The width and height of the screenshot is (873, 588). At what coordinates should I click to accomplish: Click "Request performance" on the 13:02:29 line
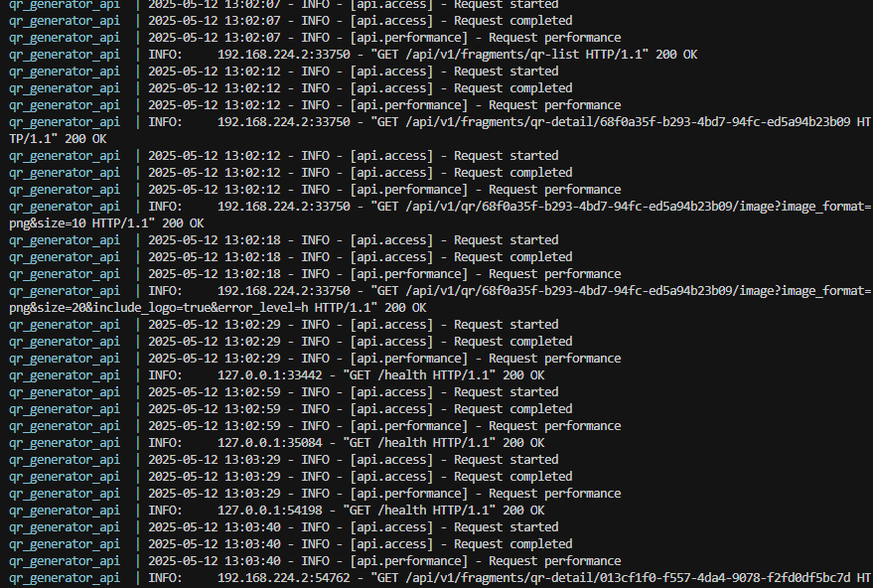click(554, 359)
